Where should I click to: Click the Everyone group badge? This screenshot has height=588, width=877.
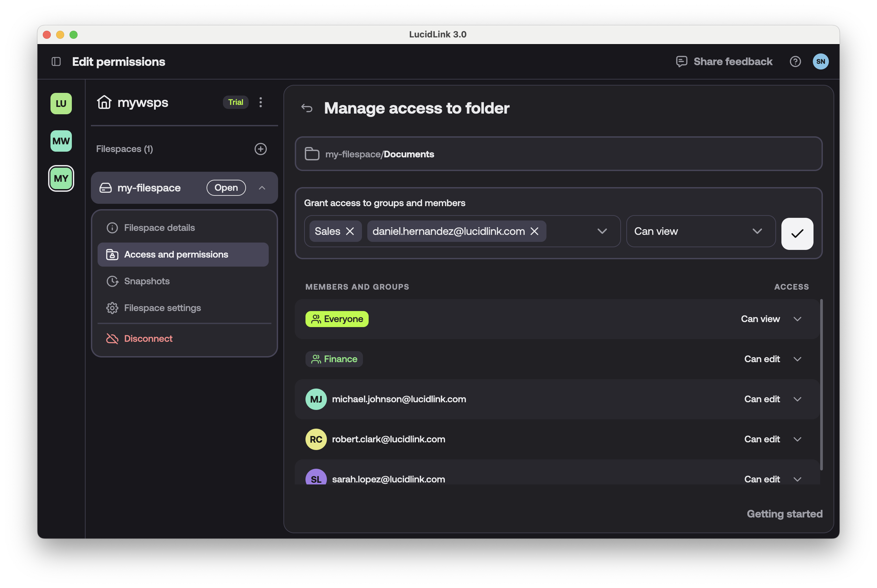pos(337,319)
